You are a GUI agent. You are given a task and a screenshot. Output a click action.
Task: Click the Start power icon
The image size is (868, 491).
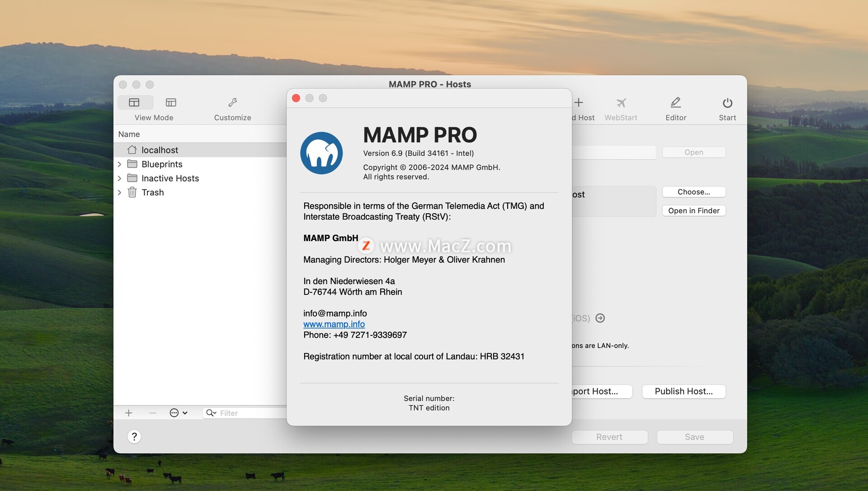tap(727, 103)
